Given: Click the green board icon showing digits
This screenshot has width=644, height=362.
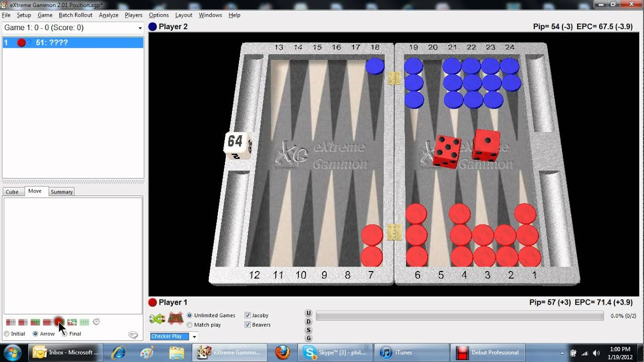Looking at the screenshot, I should [x=72, y=322].
